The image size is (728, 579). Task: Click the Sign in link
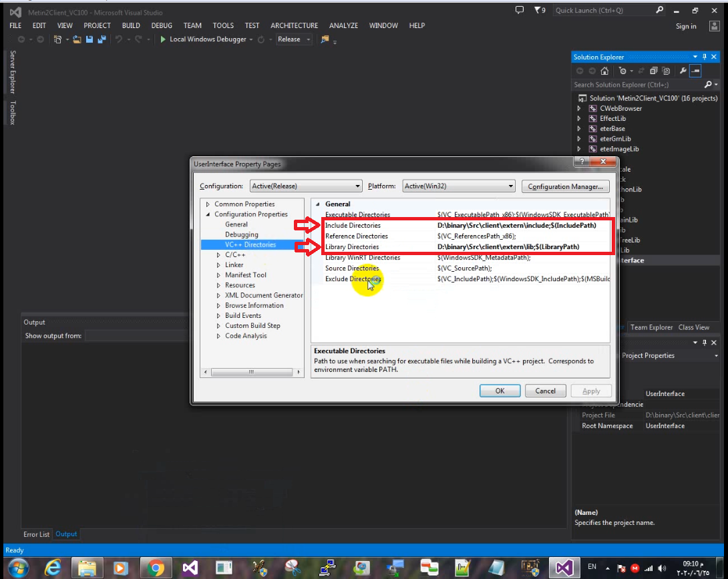click(686, 27)
